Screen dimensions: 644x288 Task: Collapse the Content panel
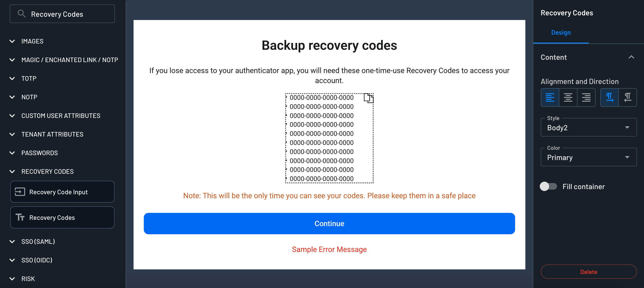(631, 57)
